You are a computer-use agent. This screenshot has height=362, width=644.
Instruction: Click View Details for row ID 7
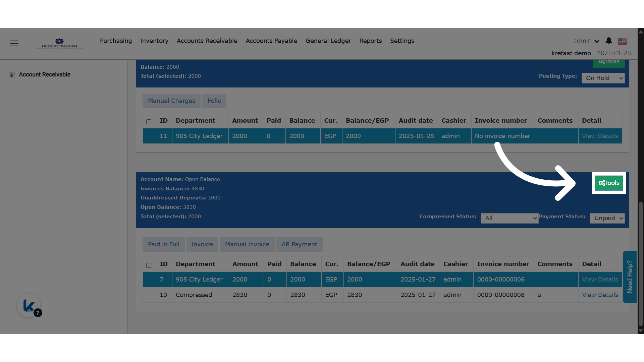pos(600,280)
